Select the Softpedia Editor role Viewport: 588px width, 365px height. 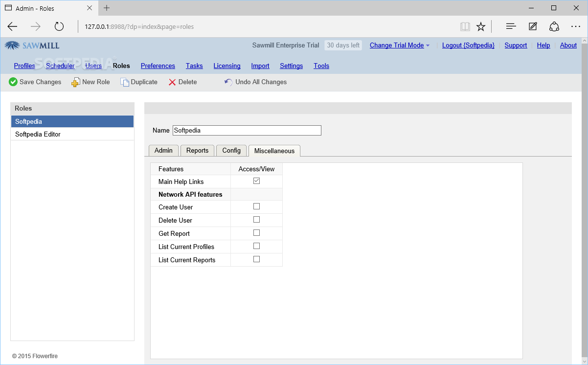[72, 134]
